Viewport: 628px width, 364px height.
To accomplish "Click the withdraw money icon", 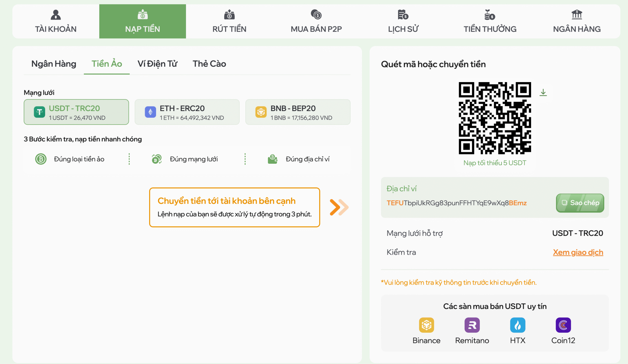I will [x=229, y=14].
